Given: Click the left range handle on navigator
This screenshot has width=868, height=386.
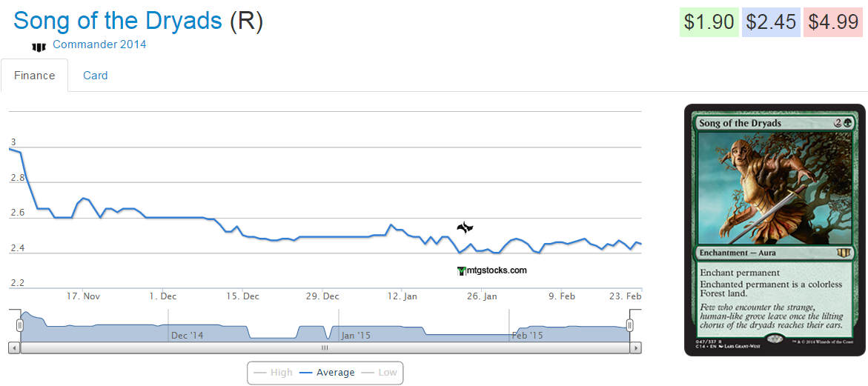Looking at the screenshot, I should (x=21, y=325).
